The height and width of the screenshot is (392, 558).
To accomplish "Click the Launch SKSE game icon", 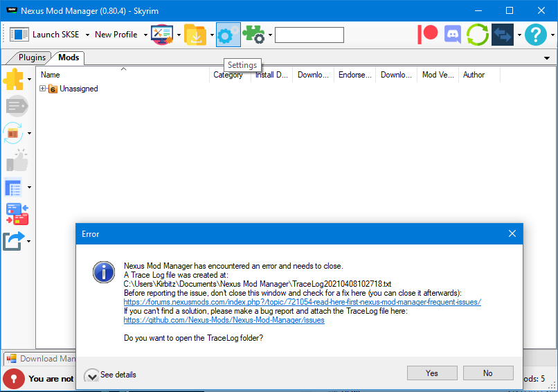I will 19,35.
